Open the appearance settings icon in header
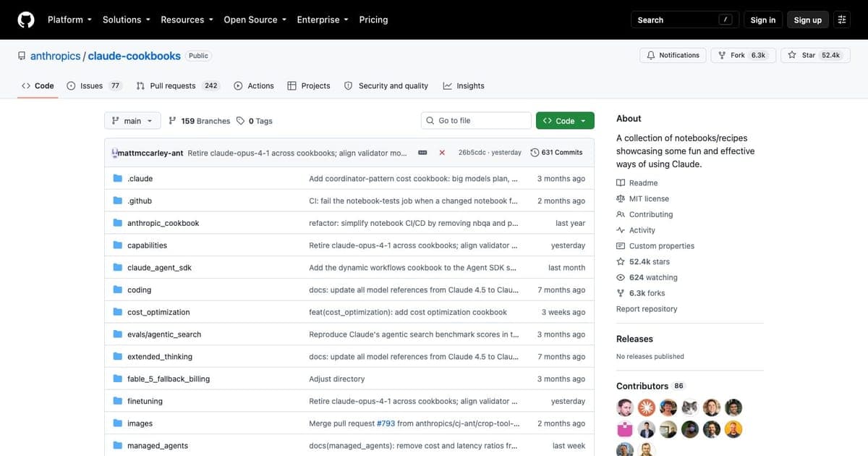Viewport: 868px width, 456px height. [x=841, y=20]
